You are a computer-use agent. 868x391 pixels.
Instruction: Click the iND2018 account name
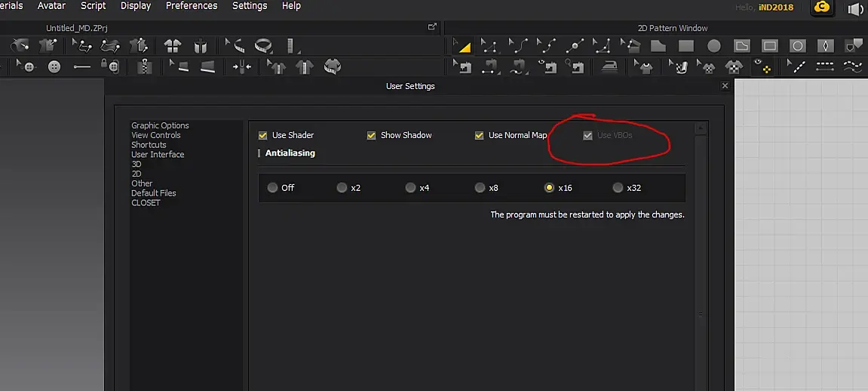coord(776,8)
